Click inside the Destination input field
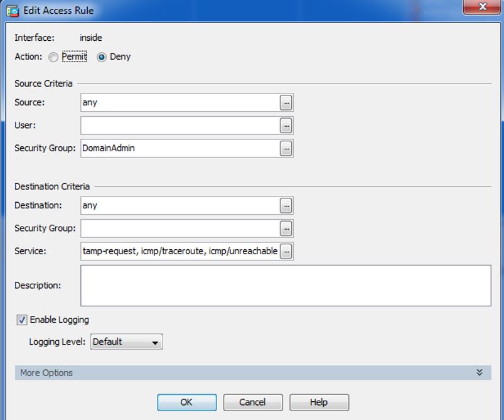Screen dimensions: 504x420 coord(180,206)
